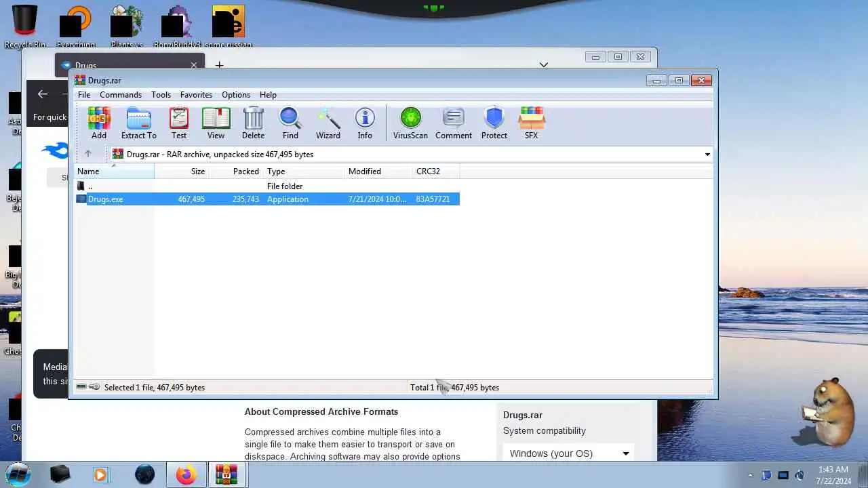This screenshot has width=868, height=488.
Task: Sort by the Size column header
Action: [182, 171]
